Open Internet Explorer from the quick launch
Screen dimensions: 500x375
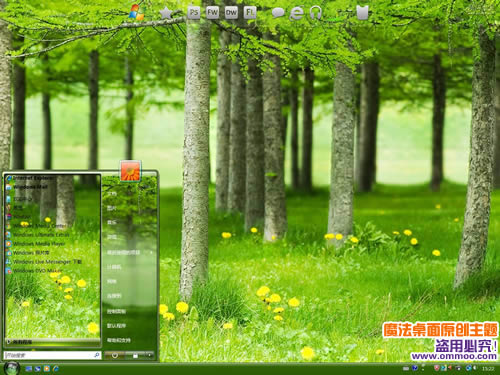pyautogui.click(x=56, y=368)
